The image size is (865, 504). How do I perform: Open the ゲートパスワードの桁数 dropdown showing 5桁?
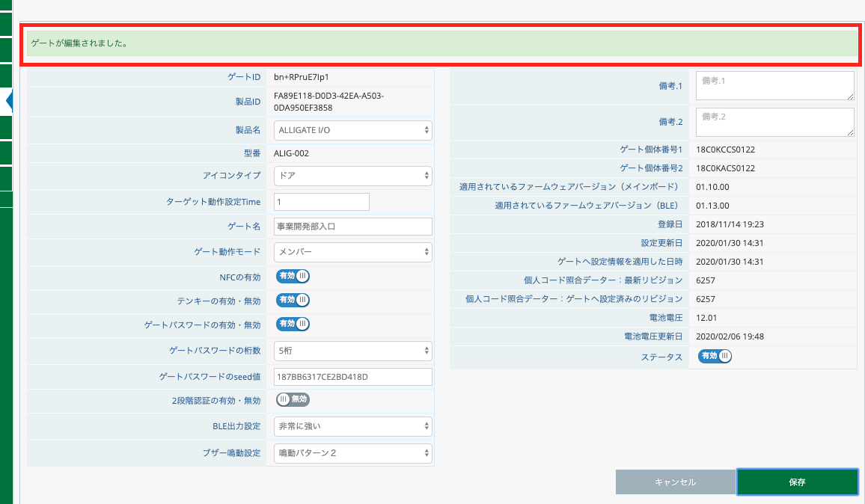353,351
